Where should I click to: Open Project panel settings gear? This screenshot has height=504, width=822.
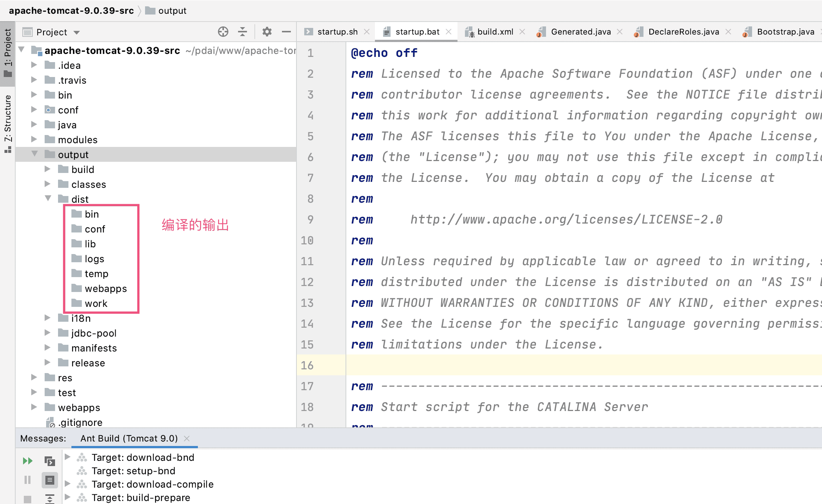click(267, 32)
